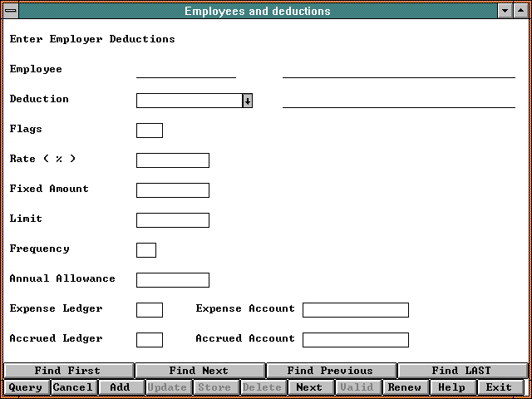Click into the Limit field
The image size is (532, 399).
click(173, 220)
